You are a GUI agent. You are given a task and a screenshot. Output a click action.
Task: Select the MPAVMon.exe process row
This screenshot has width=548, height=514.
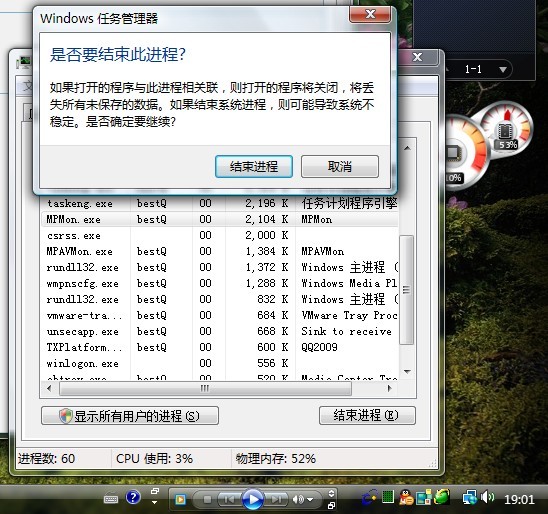pyautogui.click(x=219, y=252)
